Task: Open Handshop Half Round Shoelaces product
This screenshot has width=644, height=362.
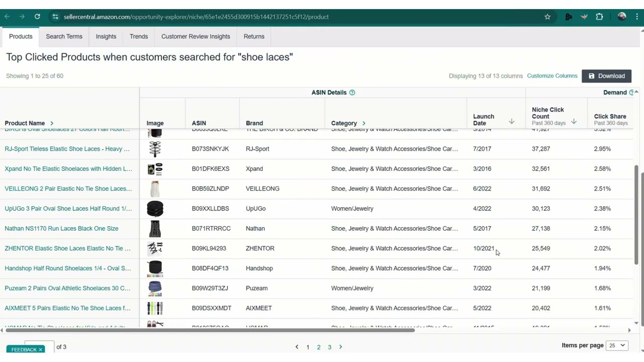Action: pos(68,268)
